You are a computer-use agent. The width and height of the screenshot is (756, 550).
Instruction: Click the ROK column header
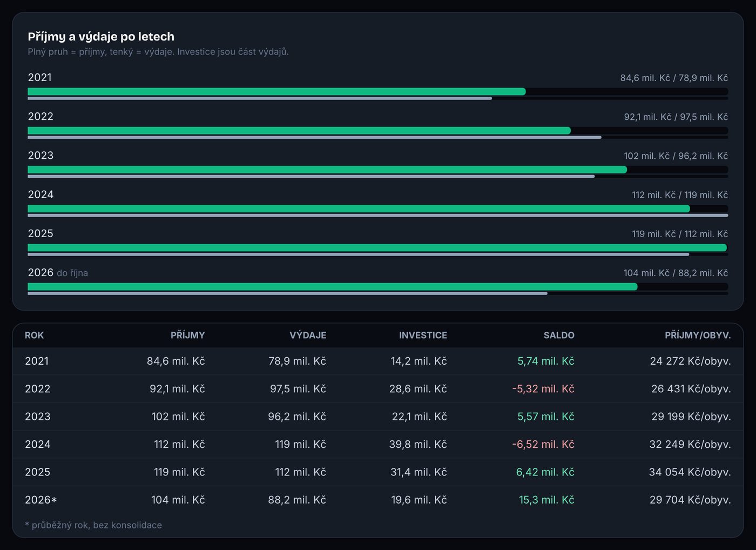pyautogui.click(x=34, y=335)
